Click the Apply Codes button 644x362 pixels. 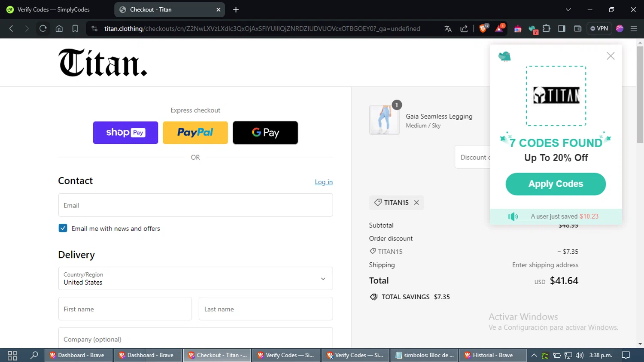[556, 184]
